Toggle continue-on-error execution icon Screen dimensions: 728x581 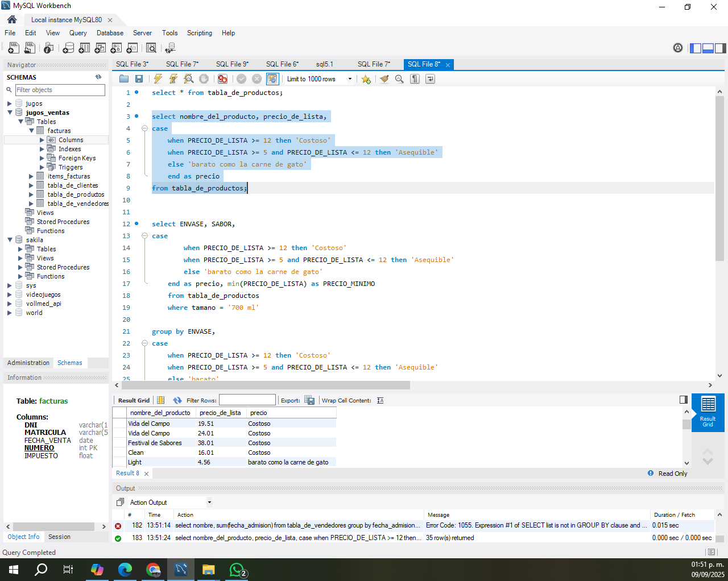(x=222, y=79)
